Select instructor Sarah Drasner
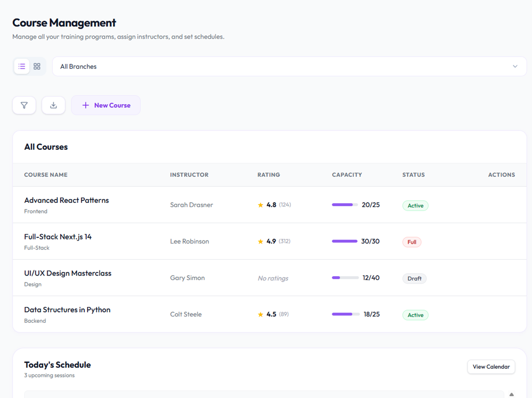Image resolution: width=532 pixels, height=398 pixels. point(192,205)
